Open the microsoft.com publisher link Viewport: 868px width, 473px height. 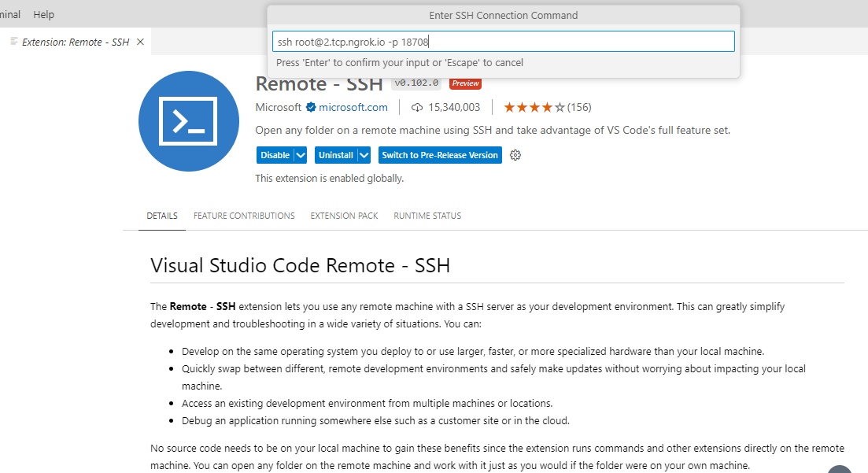click(353, 108)
